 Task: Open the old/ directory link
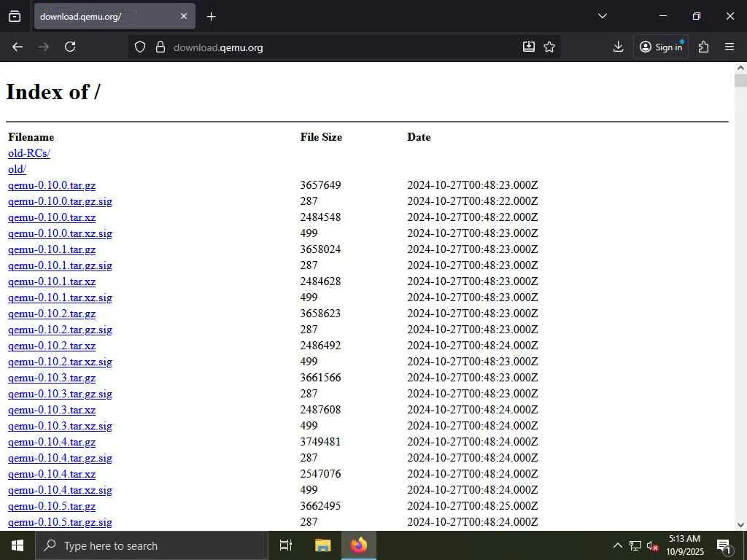(x=18, y=169)
